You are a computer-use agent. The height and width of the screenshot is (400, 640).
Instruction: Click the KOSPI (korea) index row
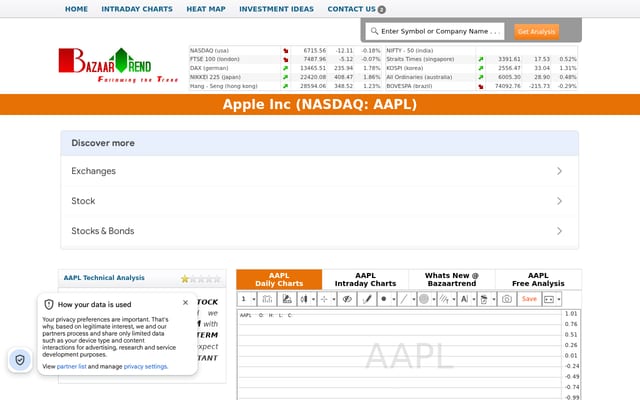(x=482, y=68)
